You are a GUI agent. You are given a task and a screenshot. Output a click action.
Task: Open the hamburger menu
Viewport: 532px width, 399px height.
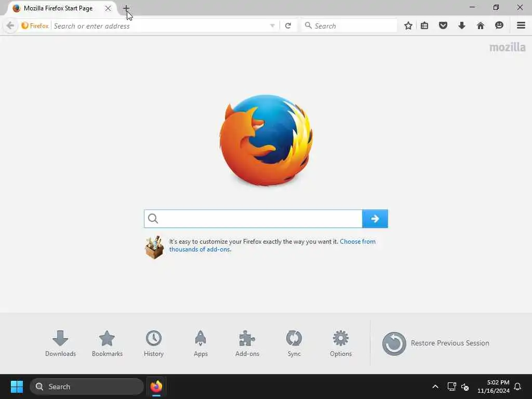(x=521, y=25)
